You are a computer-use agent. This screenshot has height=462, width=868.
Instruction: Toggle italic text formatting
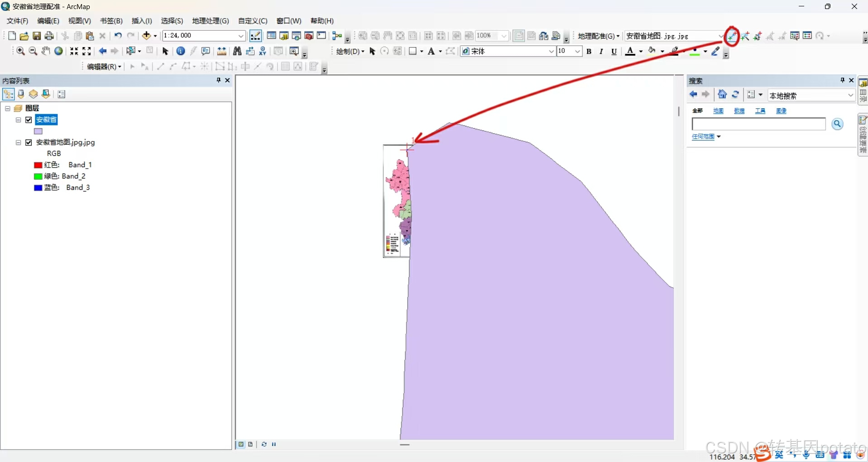click(x=601, y=51)
